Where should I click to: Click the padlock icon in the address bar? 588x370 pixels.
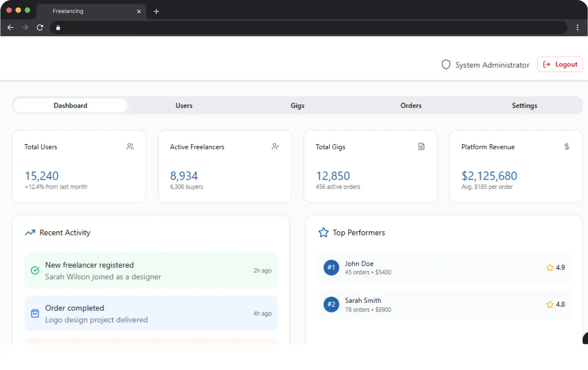coord(58,28)
